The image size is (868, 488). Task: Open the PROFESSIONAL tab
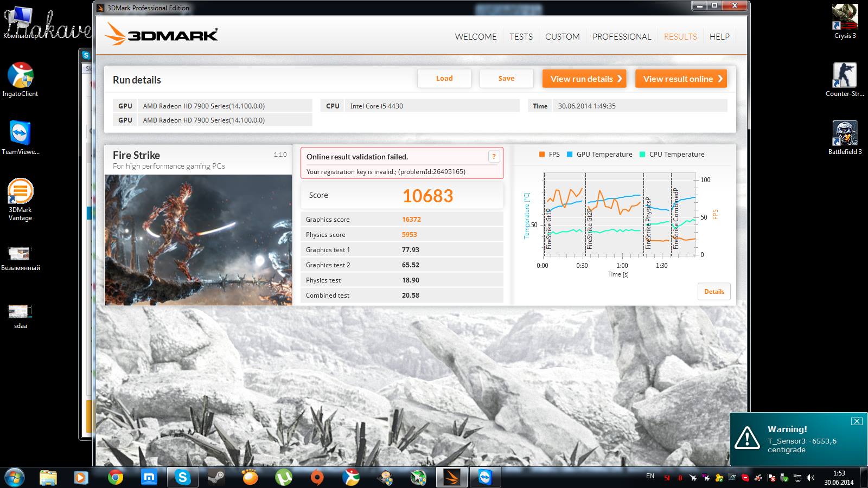pos(622,36)
